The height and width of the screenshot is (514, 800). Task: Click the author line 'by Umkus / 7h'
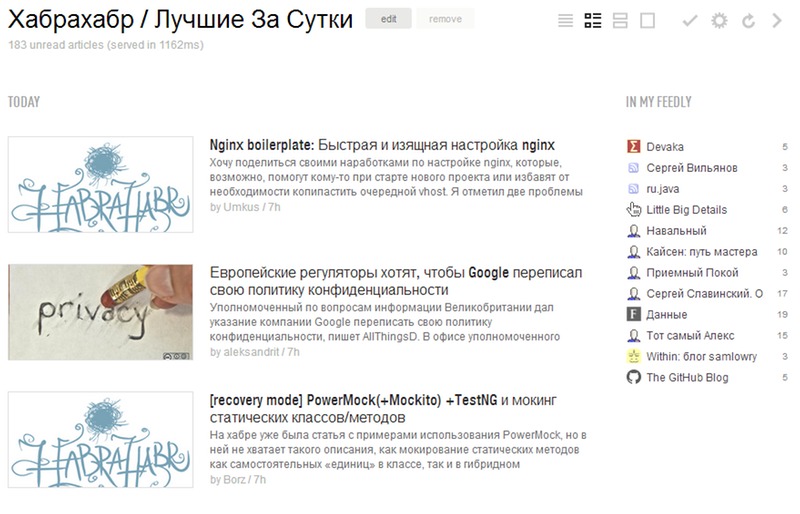pyautogui.click(x=245, y=207)
